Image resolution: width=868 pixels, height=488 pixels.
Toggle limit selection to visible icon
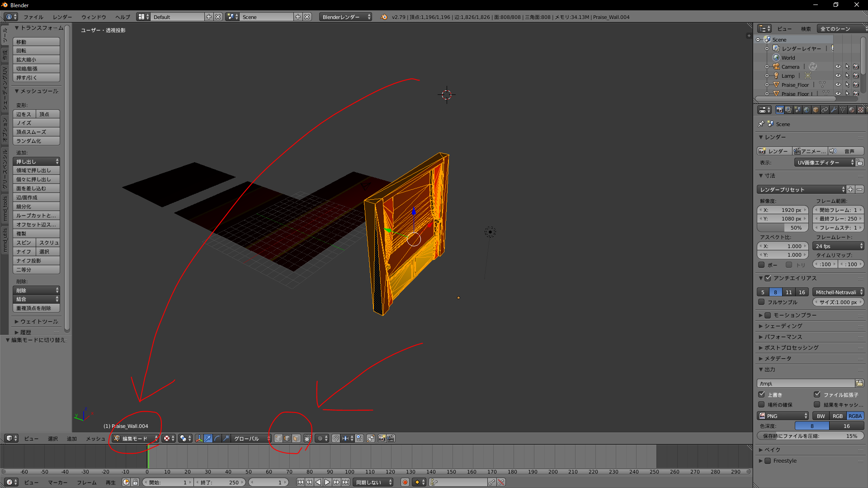(307, 438)
